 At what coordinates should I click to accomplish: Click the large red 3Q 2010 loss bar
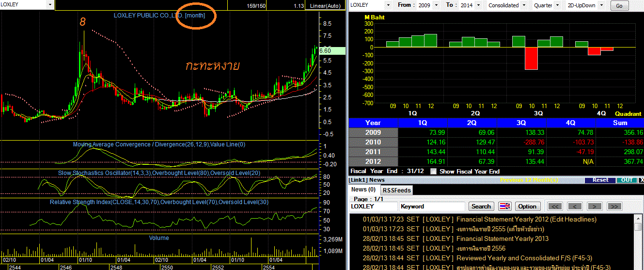(x=532, y=58)
